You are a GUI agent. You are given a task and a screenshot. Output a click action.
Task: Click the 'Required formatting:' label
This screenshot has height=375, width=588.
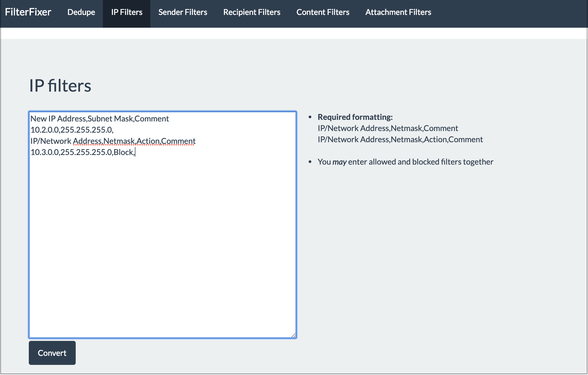(355, 117)
